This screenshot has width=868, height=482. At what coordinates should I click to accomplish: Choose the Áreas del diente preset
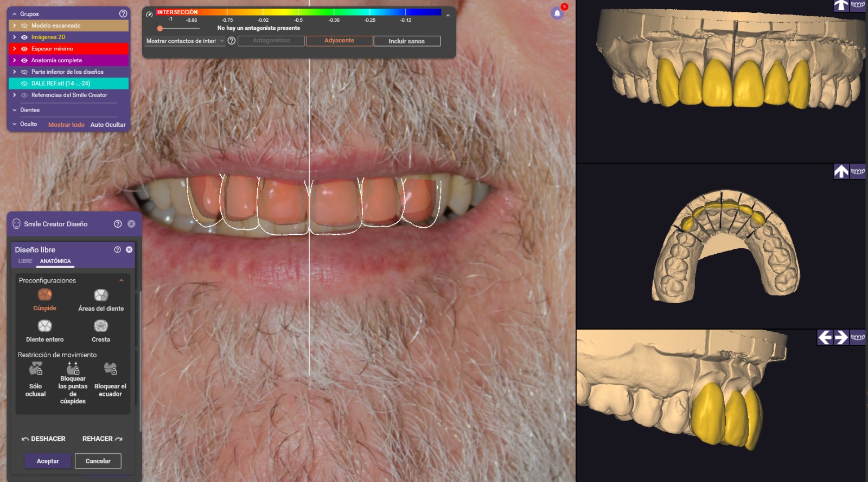click(x=101, y=295)
